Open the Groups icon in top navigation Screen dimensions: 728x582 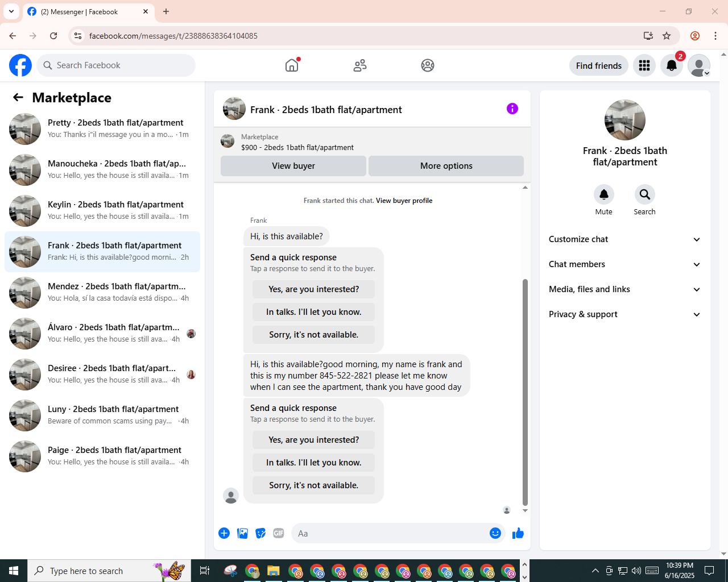[x=428, y=65]
